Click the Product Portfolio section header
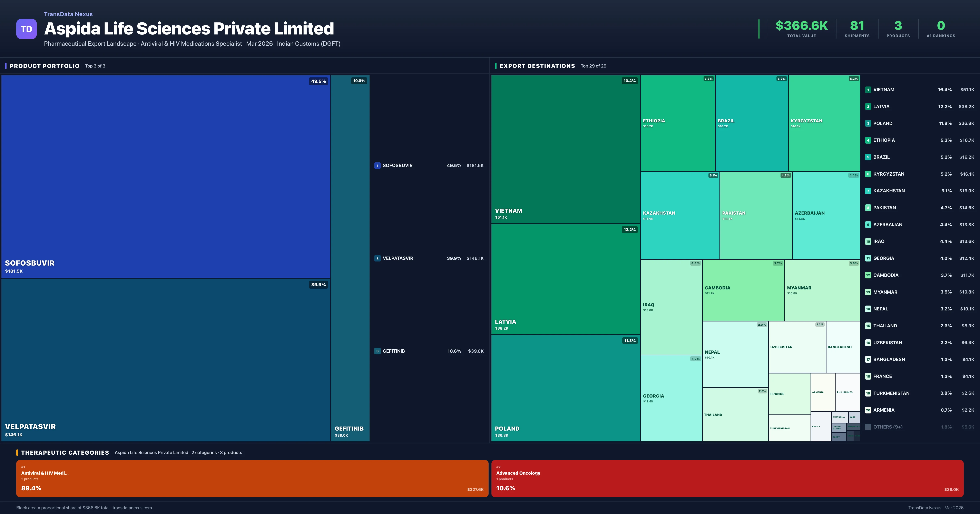 pos(45,66)
